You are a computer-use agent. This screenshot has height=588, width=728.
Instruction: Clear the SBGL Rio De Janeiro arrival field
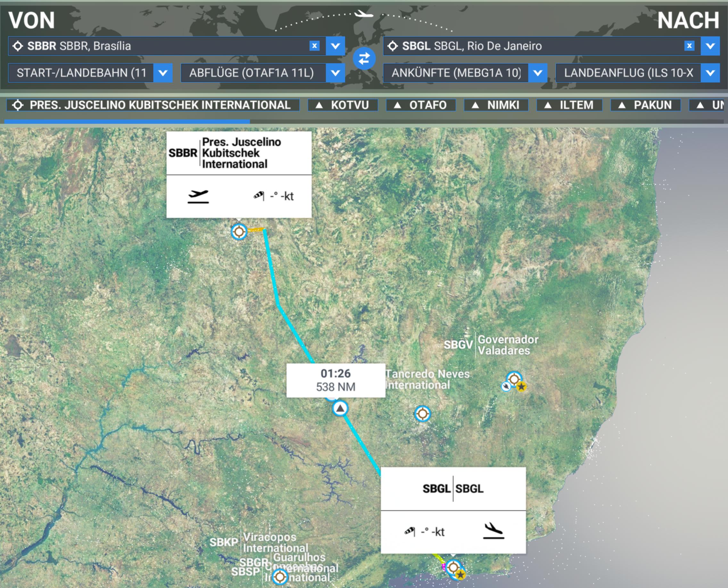coord(689,46)
